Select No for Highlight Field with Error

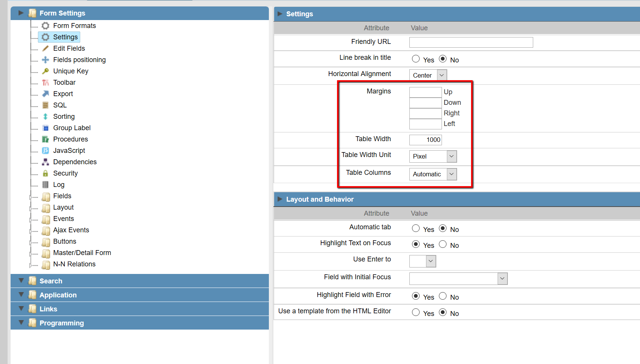pyautogui.click(x=443, y=296)
